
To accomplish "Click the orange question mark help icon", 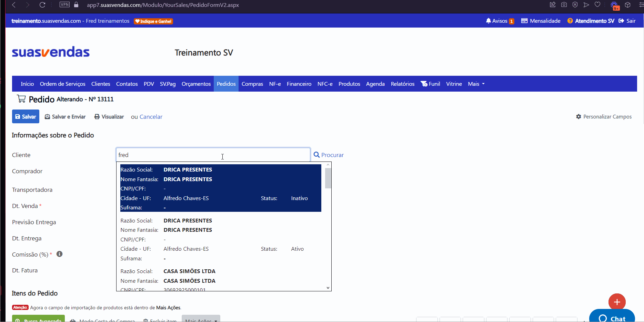I will [x=570, y=21].
